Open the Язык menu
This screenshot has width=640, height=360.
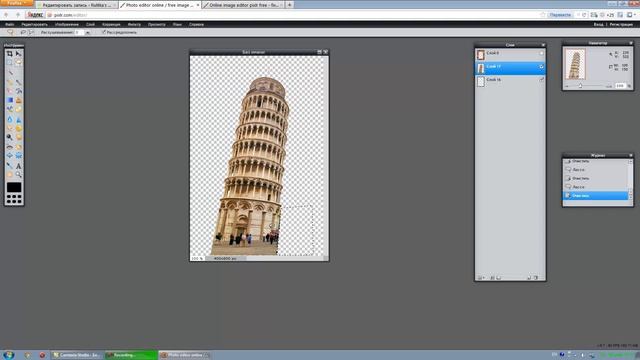[177, 24]
